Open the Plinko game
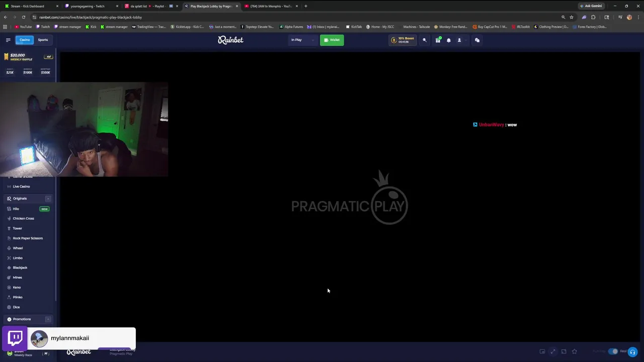 click(x=18, y=297)
